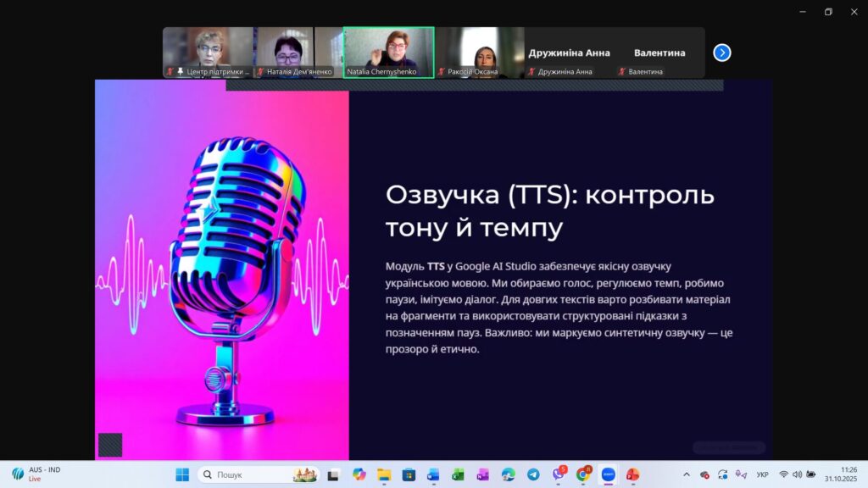Open Microsoft Edge from the taskbar
Screen dimensions: 868x488
[508, 474]
